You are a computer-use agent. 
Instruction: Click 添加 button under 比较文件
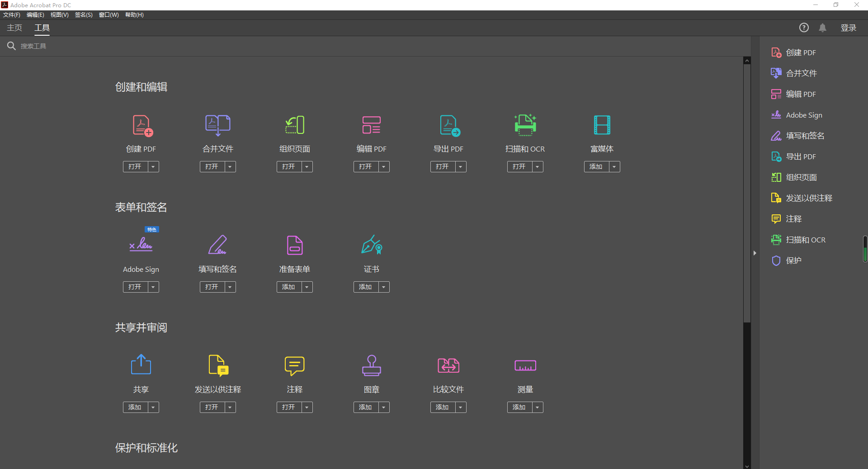tap(443, 407)
